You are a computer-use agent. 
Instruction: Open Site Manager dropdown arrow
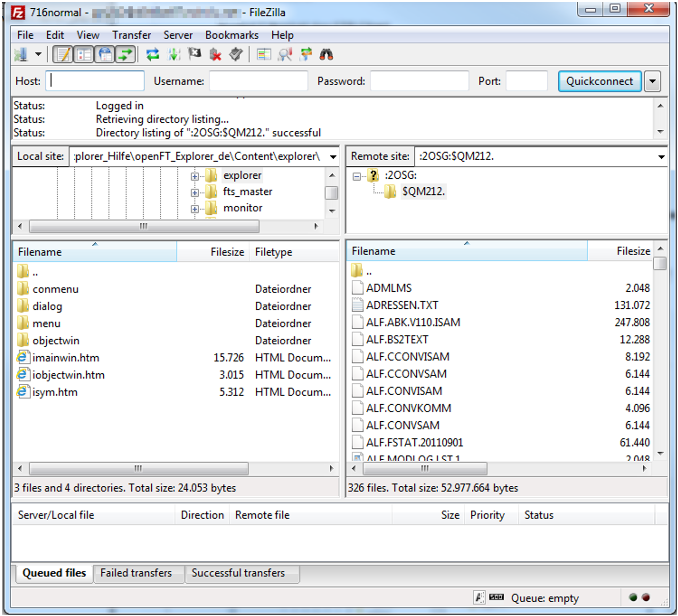[x=38, y=55]
